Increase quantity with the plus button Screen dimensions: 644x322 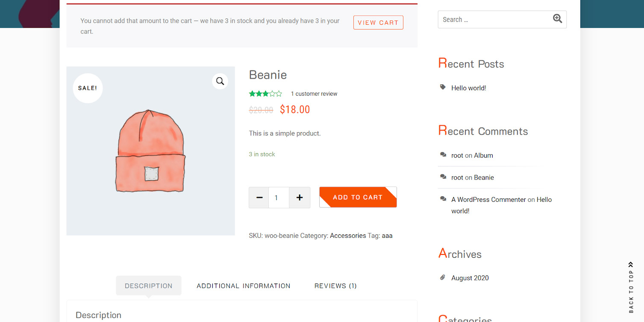click(300, 198)
